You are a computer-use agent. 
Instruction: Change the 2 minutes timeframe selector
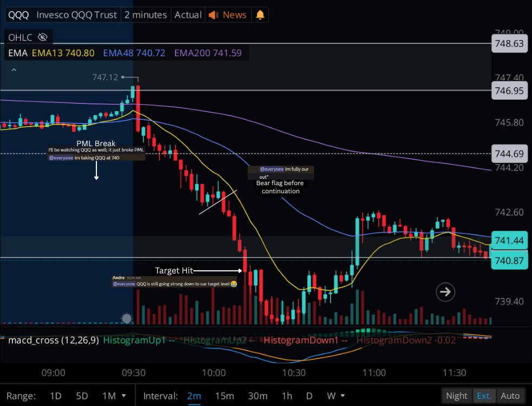[x=146, y=15]
